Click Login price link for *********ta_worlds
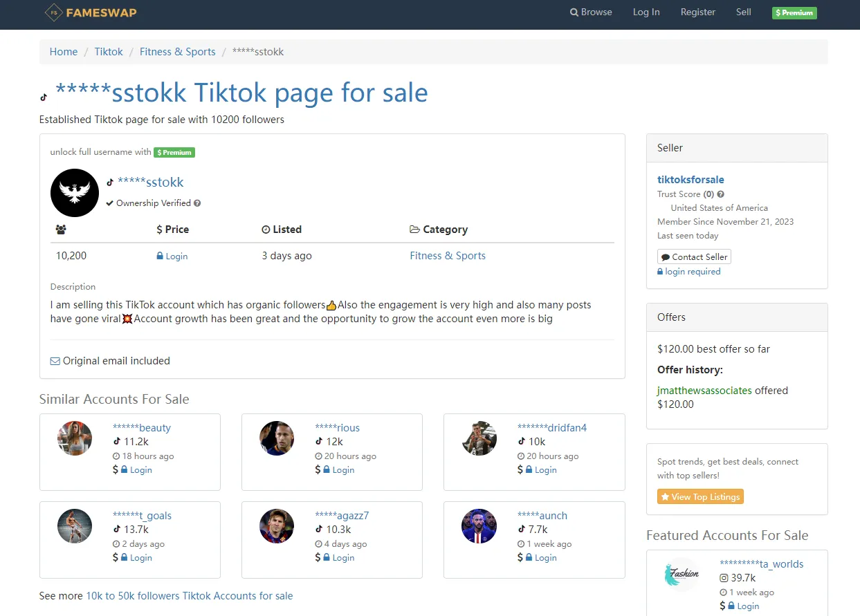Viewport: 860px width, 616px height. (748, 606)
